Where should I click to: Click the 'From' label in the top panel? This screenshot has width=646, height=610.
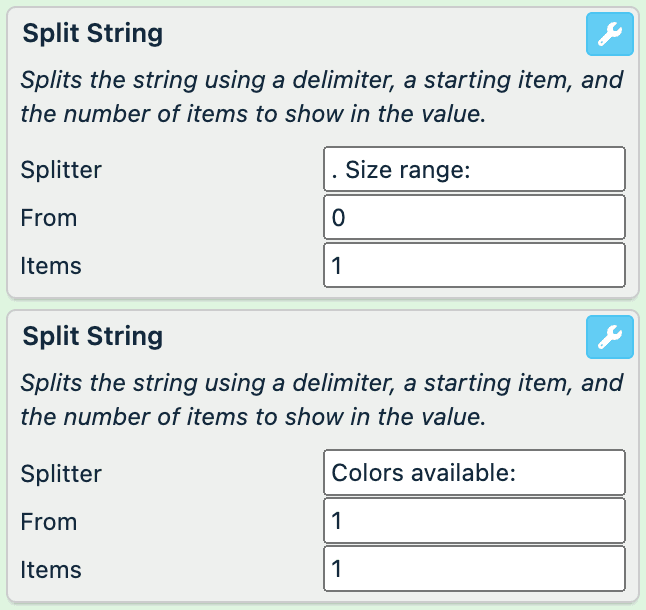pos(48,218)
